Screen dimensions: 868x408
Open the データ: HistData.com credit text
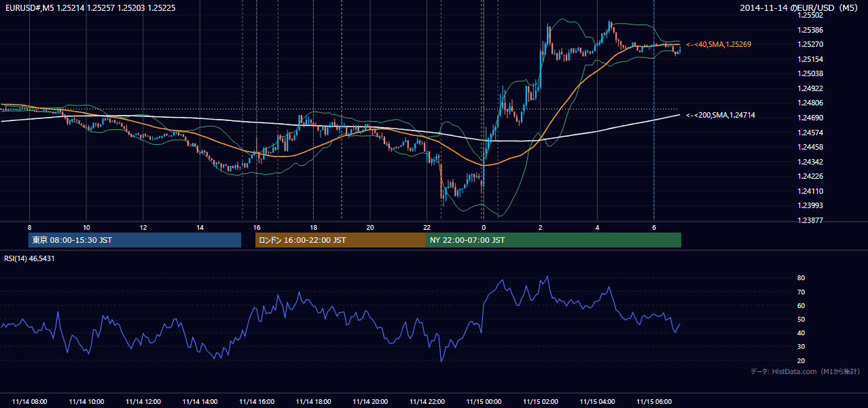[805, 371]
